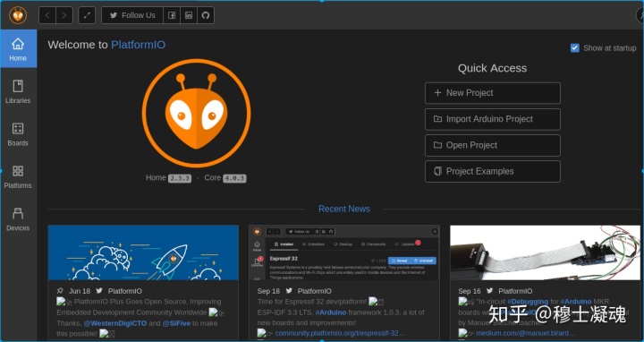The image size is (644, 342).
Task: Open the Espressif 32 screenshot thumbnail
Action: 344,252
